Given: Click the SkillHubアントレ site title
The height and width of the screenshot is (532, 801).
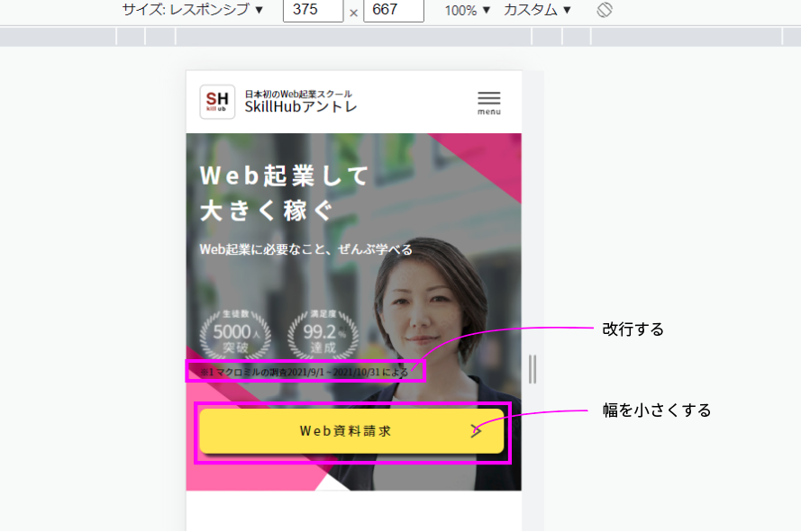Looking at the screenshot, I should tap(300, 106).
